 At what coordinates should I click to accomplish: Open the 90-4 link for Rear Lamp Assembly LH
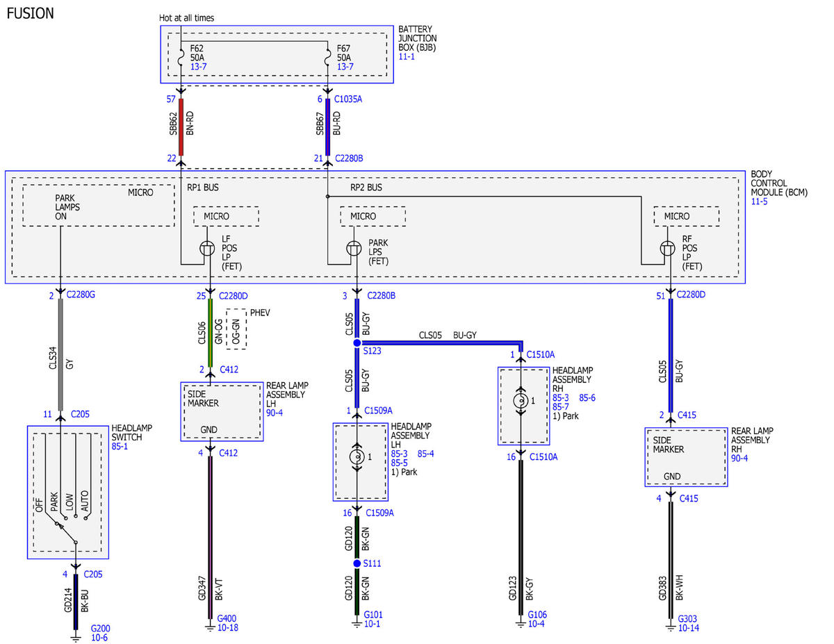point(275,413)
